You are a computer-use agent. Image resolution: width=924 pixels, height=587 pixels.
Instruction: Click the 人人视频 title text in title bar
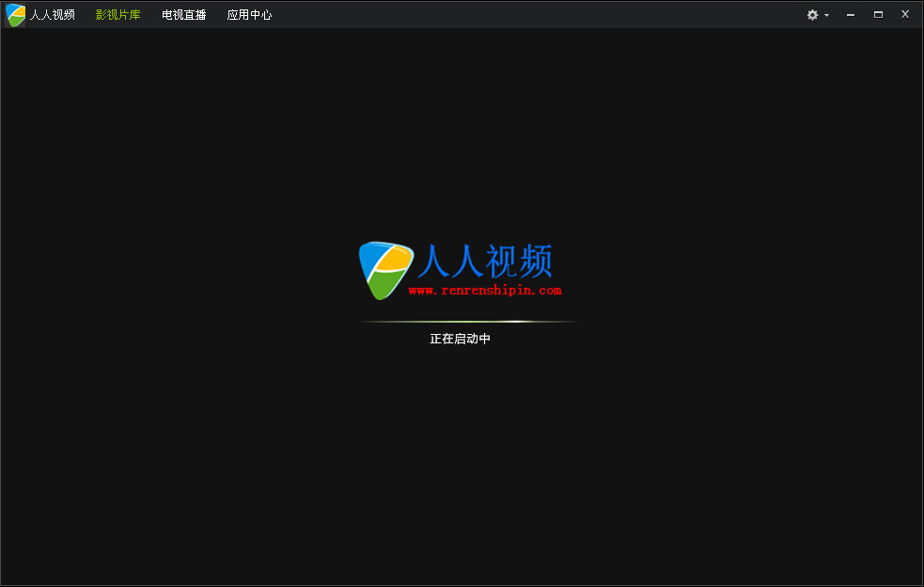pos(53,15)
